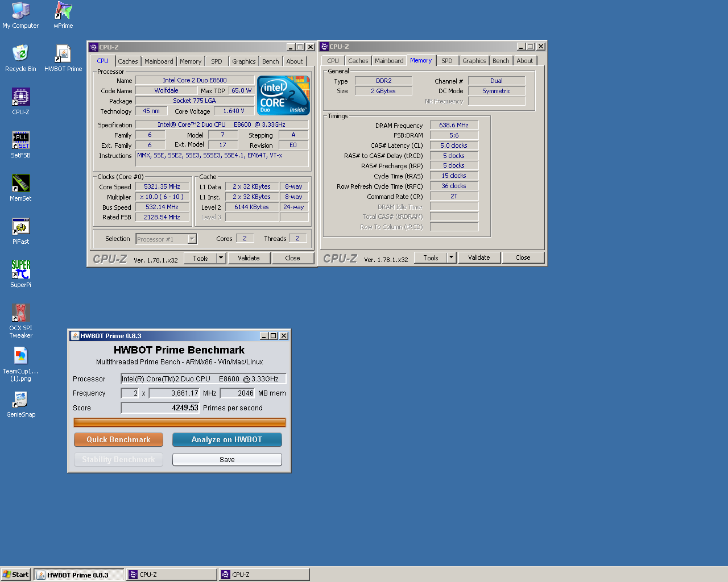Switch to HWBOT Prime 0.8.3 taskbar button
The width and height of the screenshot is (728, 582).
pyautogui.click(x=79, y=575)
